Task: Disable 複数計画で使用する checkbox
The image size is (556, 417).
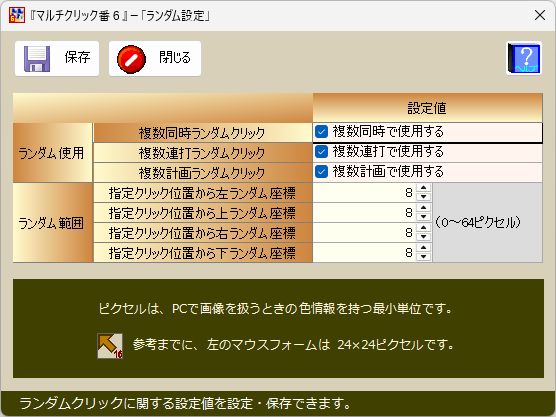Action: (x=321, y=172)
